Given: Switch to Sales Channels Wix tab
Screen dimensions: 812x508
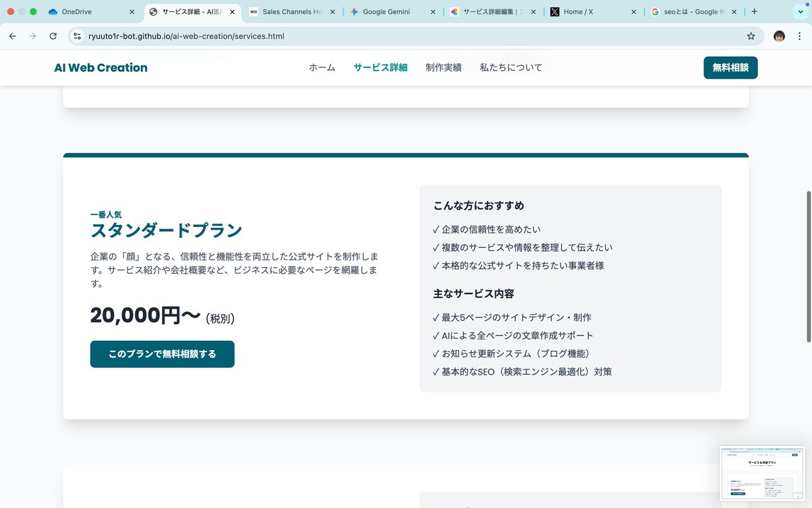Looking at the screenshot, I should click(x=292, y=12).
